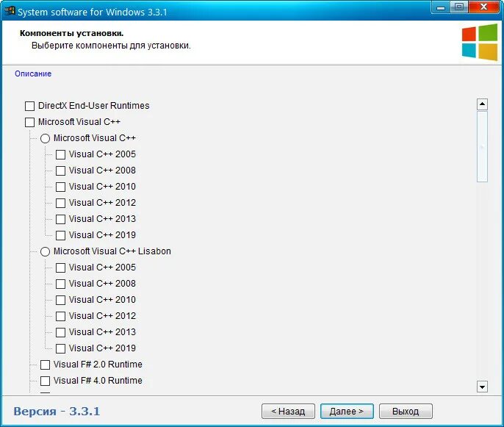This screenshot has height=427, width=504.
Task: Click the Windows logo in header
Action: 480,42
